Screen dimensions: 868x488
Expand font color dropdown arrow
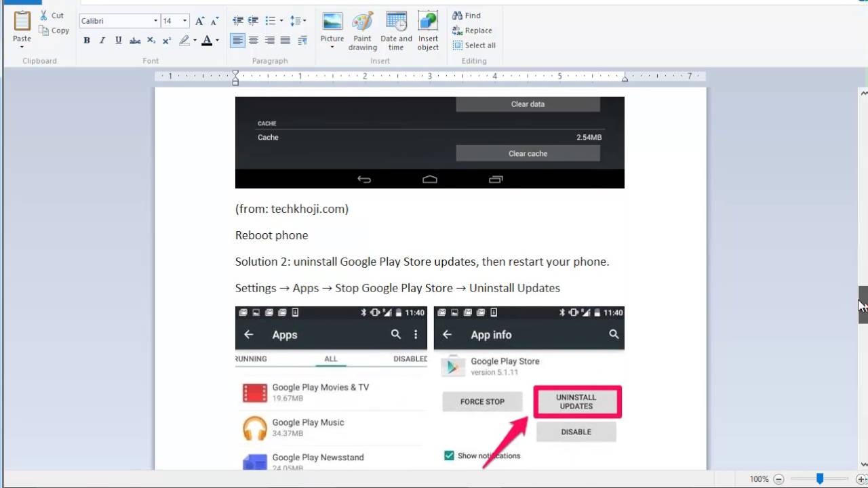pyautogui.click(x=217, y=41)
